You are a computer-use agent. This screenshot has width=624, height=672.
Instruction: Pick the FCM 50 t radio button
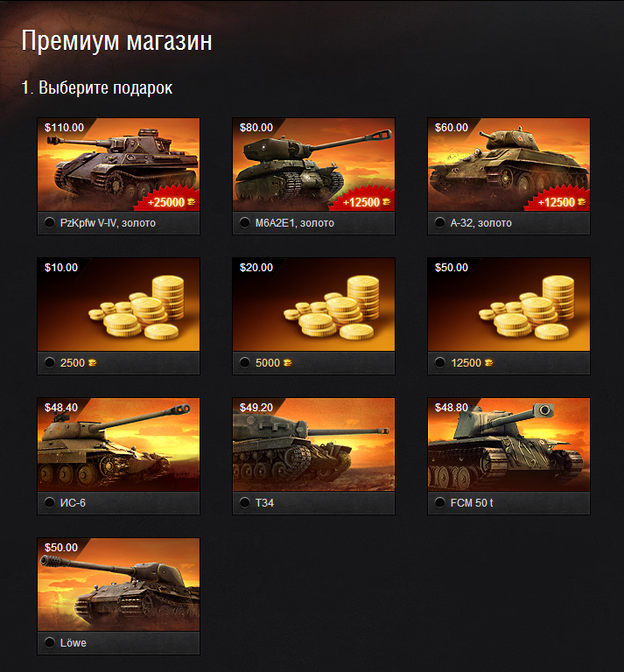439,502
